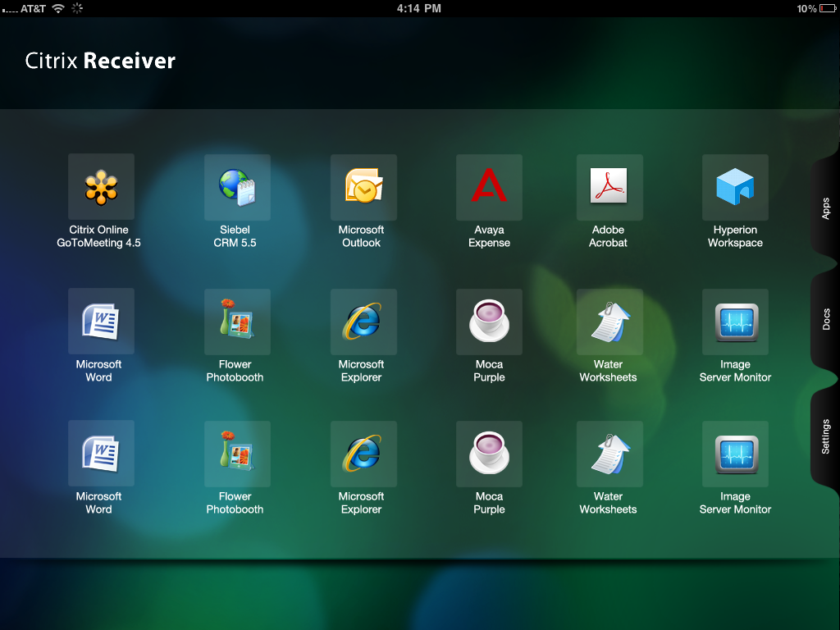Click the Citrix Receiver title
Screen dimensions: 840x630
click(100, 61)
